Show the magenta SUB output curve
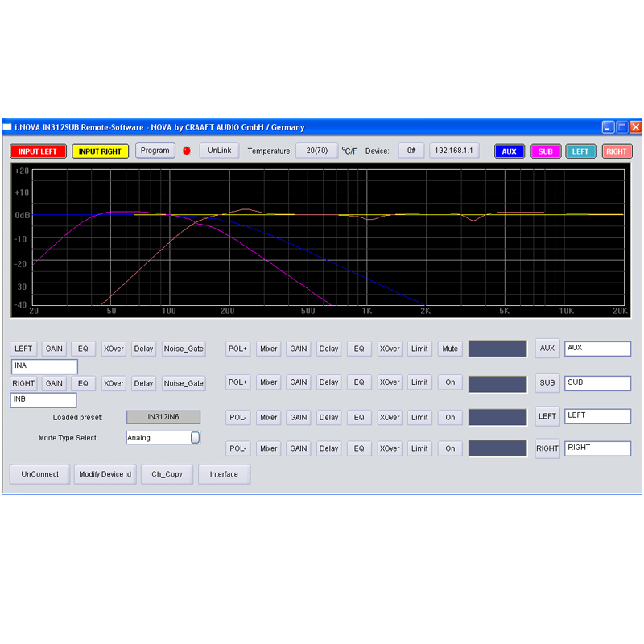This screenshot has width=644, height=644. click(x=546, y=151)
